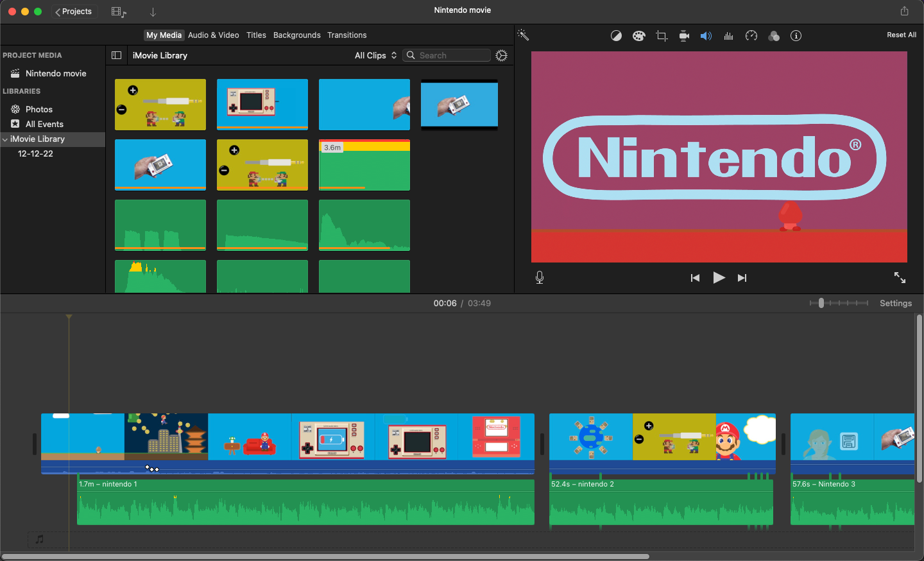Screen dimensions: 924x561
Task: Open the All Clips filter dropdown
Action: click(376, 55)
